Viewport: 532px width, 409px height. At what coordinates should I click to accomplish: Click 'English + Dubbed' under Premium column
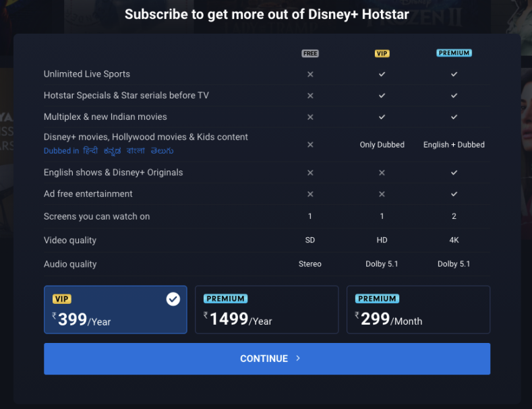pyautogui.click(x=454, y=144)
